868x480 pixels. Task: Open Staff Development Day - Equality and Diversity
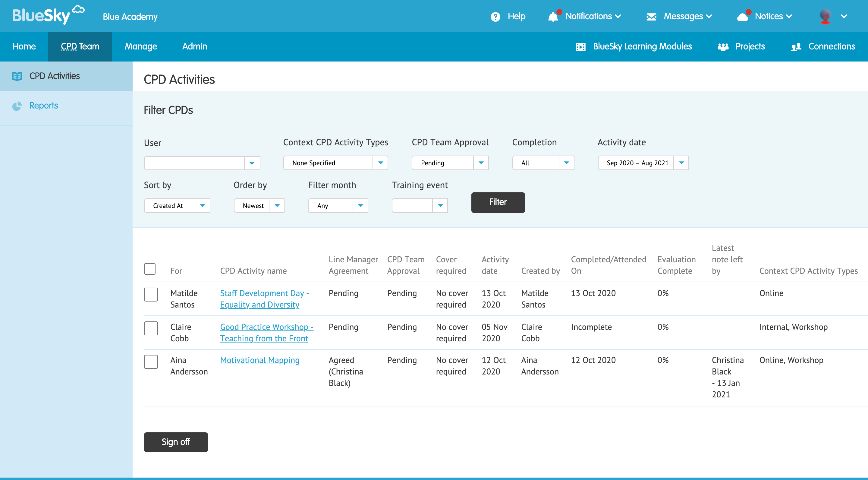click(x=265, y=299)
